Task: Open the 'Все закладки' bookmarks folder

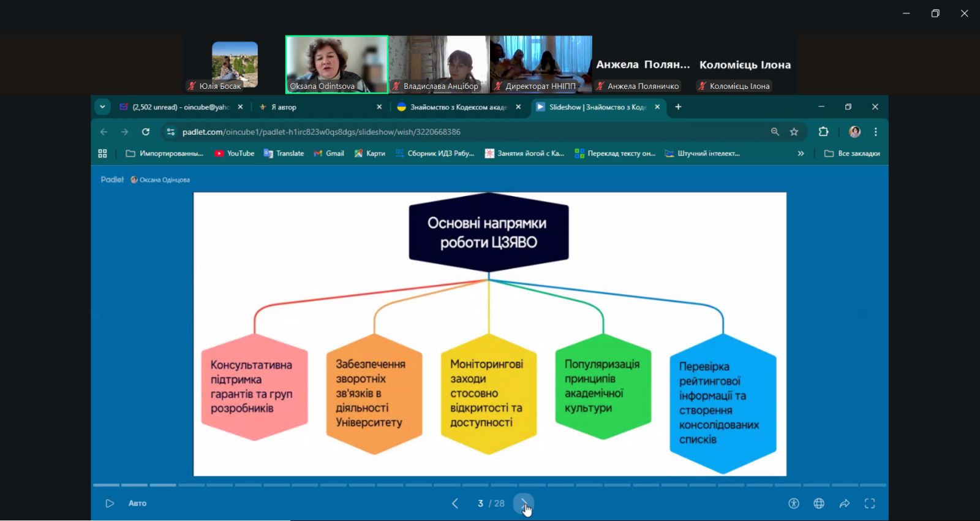Action: (x=852, y=153)
